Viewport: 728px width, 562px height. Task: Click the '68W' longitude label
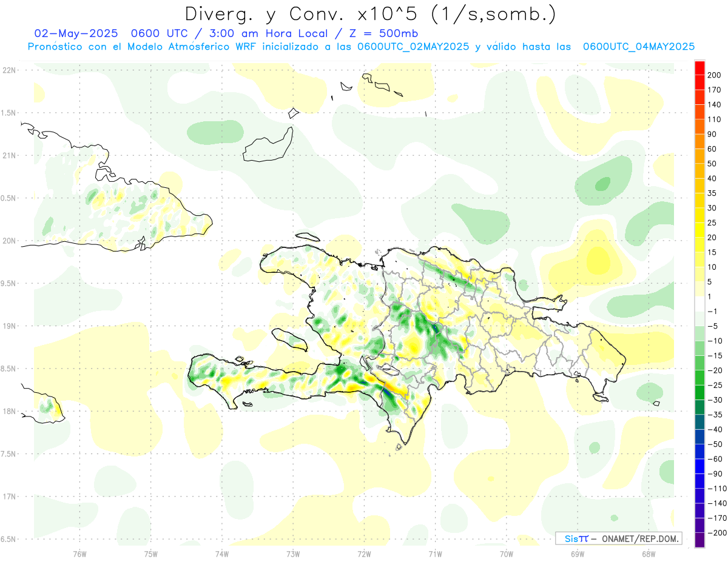pyautogui.click(x=649, y=554)
